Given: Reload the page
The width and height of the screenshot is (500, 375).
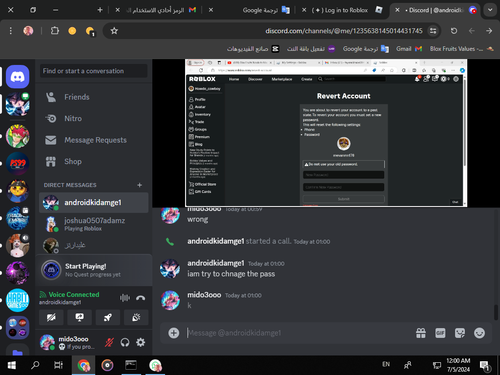Looking at the screenshot, I should click(x=454, y=31).
